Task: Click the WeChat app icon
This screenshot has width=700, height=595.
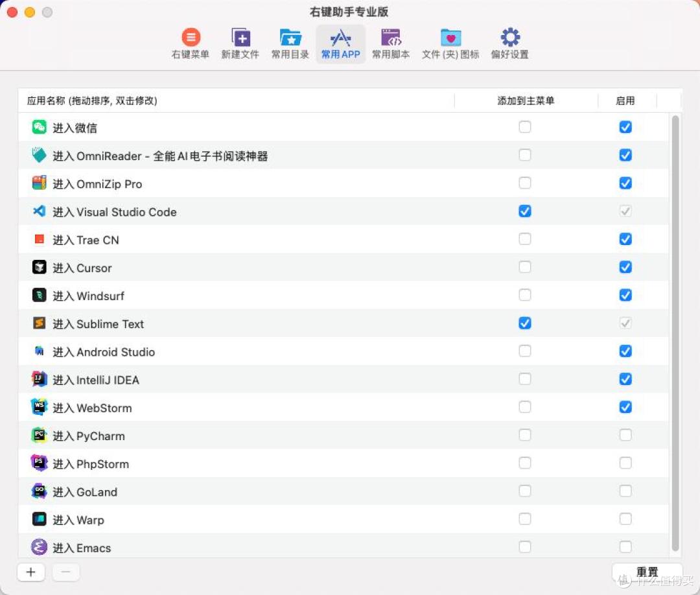Action: (x=40, y=127)
